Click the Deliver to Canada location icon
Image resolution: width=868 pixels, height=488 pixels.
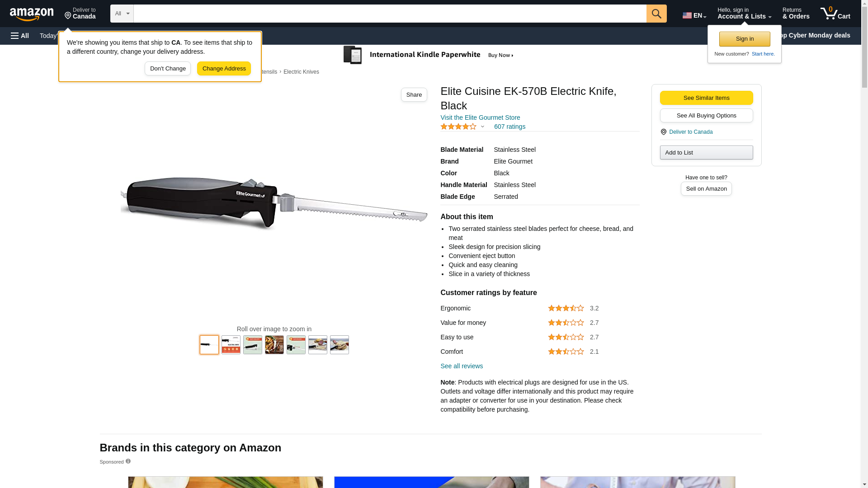663,132
